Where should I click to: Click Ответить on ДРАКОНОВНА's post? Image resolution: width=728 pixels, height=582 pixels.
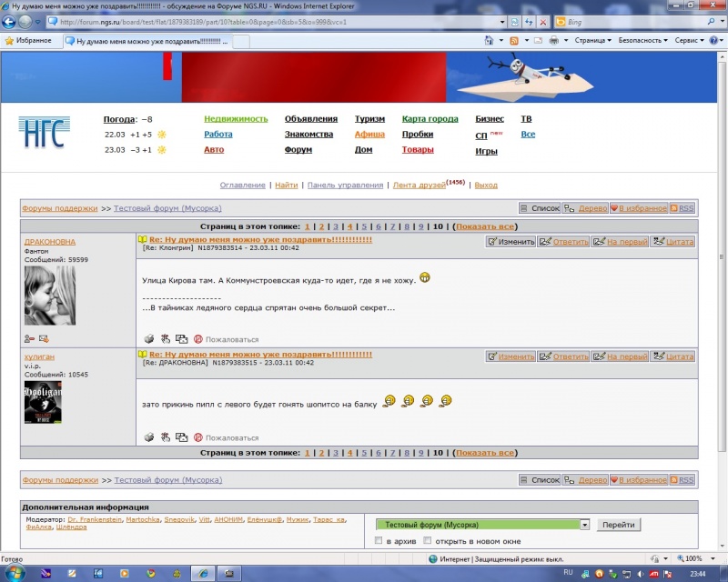point(564,242)
